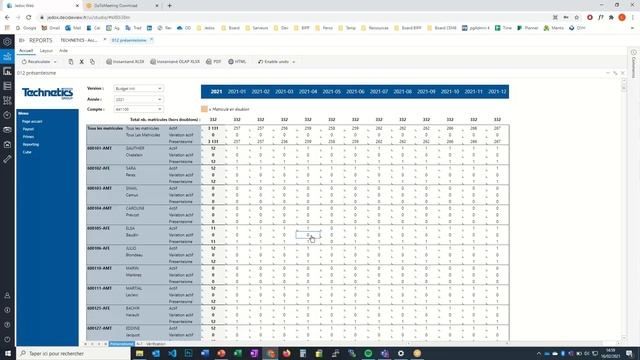Viewport: 640px width, 360px height.
Task: Click the vertical scrollbar of the report
Action: (x=623, y=210)
